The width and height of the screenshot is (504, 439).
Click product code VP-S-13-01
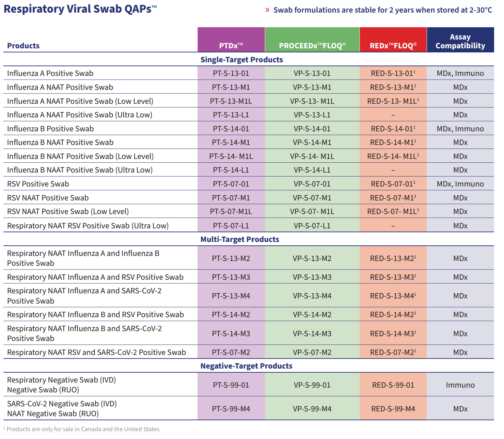pyautogui.click(x=312, y=73)
